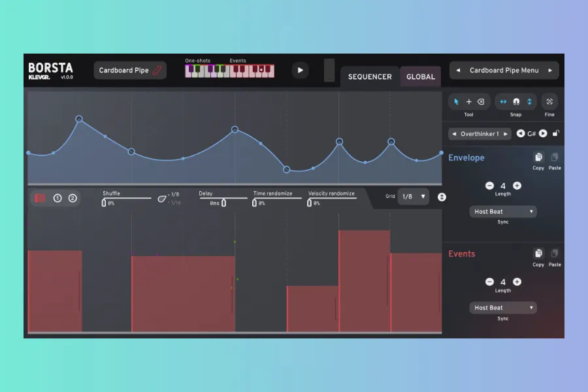The image size is (588, 392).
Task: Select the add point (plus) tool
Action: pos(468,102)
